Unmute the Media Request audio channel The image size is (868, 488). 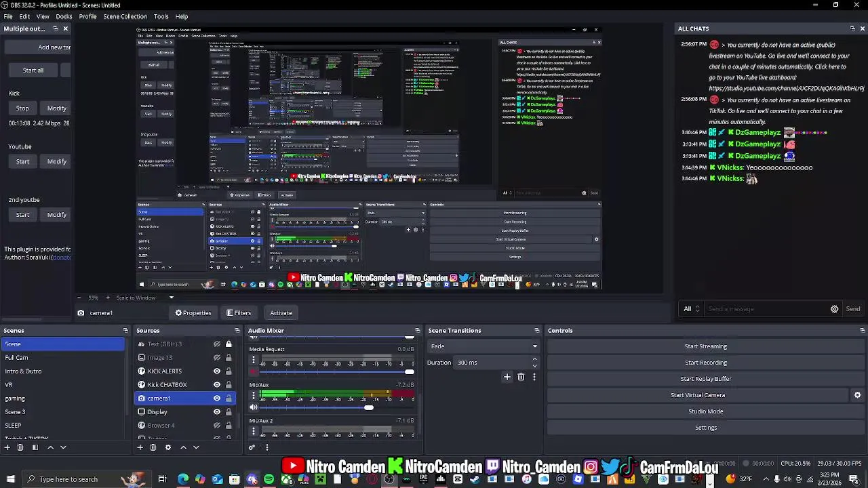254,371
